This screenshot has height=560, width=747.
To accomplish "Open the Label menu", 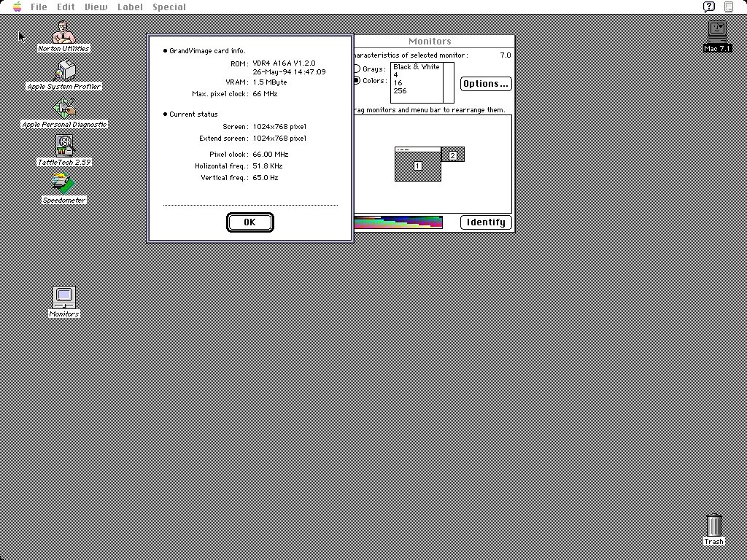I will (x=130, y=7).
